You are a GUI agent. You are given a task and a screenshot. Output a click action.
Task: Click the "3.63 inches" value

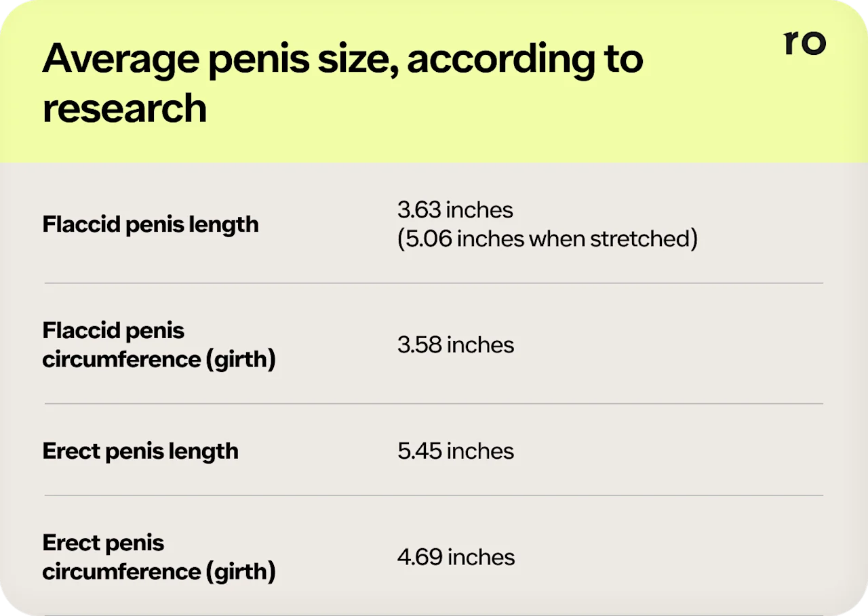(455, 210)
